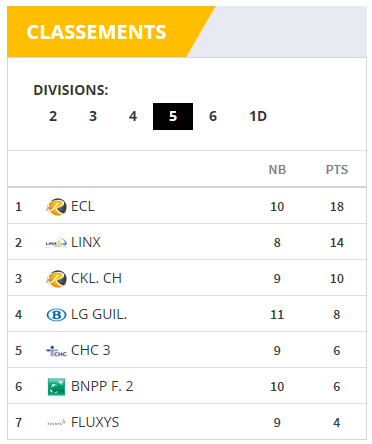Open division 4 standings
Viewport: 372px width, 444px height.
[133, 116]
